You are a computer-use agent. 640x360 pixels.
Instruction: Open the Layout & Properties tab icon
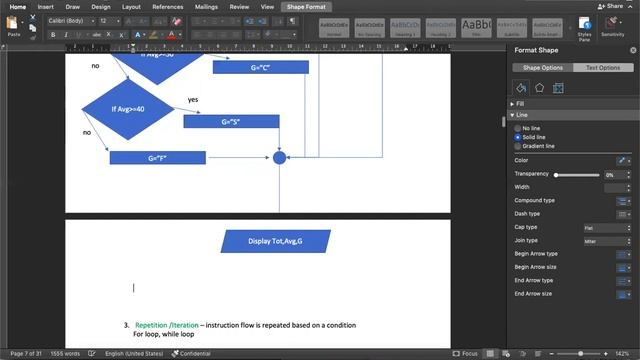coord(558,88)
